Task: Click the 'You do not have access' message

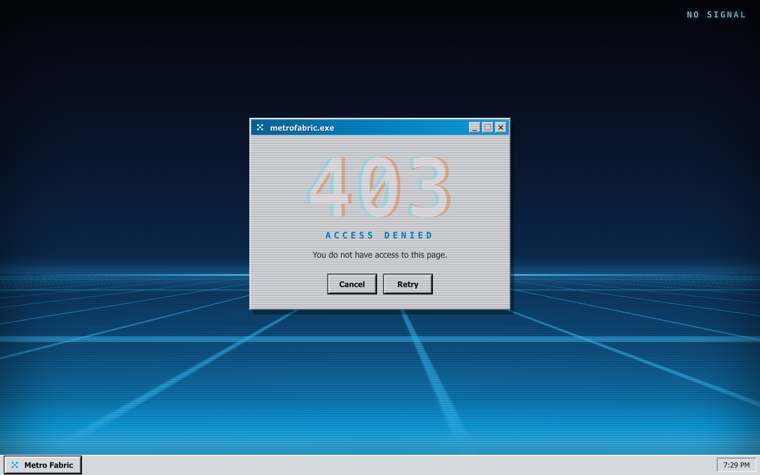Action: [x=380, y=254]
